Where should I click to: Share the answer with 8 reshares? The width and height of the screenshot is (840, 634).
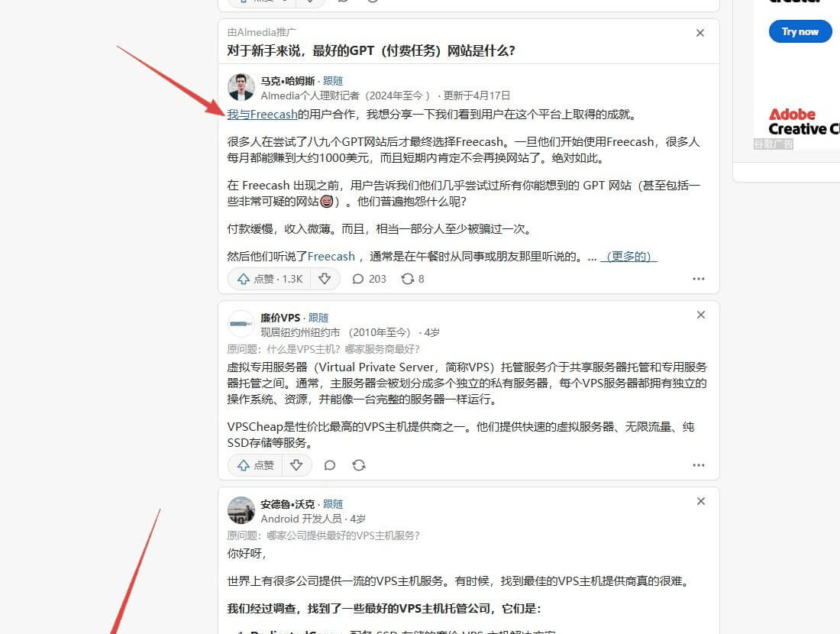tap(412, 279)
